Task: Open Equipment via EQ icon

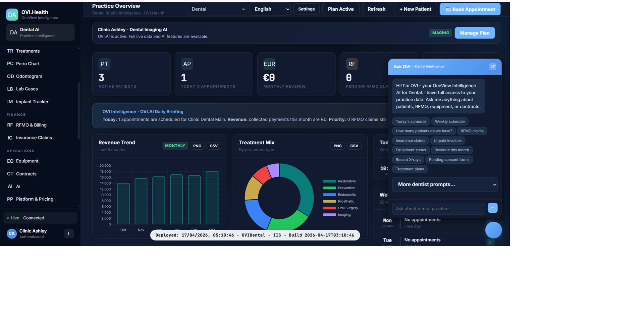Action: [10, 161]
